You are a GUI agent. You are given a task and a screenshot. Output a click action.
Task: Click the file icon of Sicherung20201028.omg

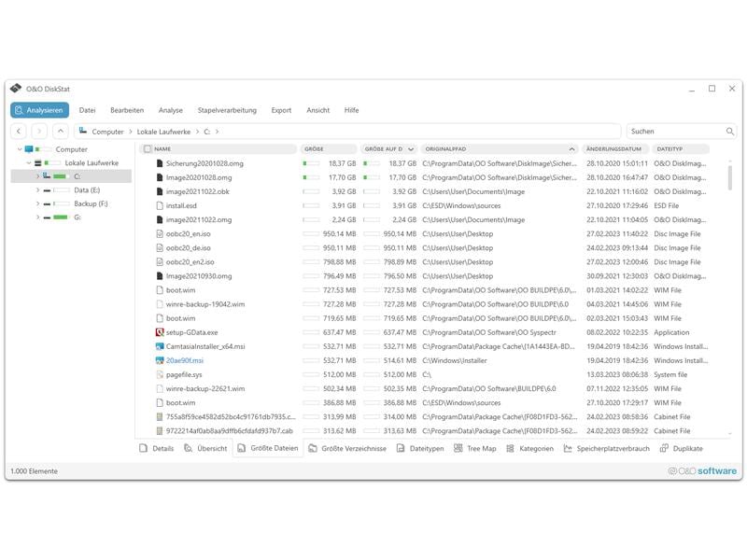pos(160,163)
